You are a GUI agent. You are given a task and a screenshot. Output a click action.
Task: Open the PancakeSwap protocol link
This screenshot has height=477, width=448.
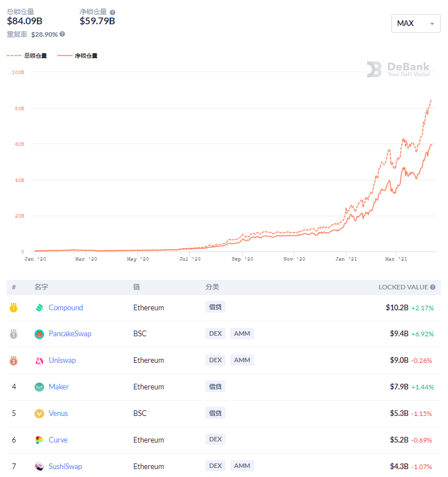pyautogui.click(x=70, y=333)
